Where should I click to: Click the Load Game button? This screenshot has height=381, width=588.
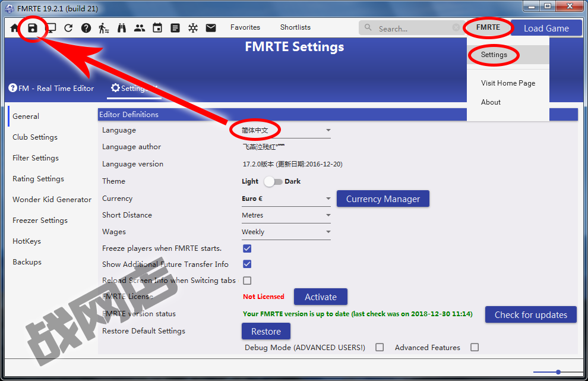tap(546, 28)
